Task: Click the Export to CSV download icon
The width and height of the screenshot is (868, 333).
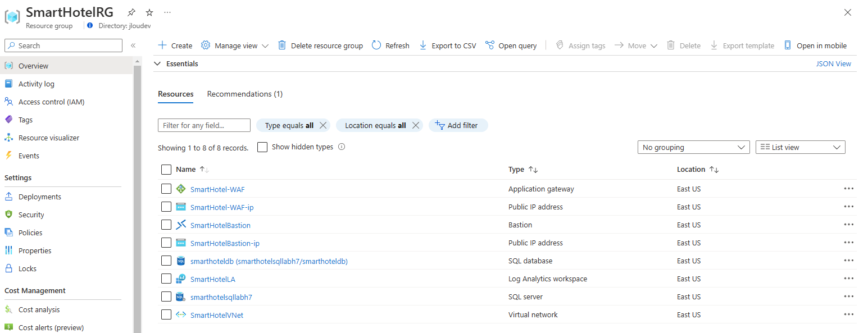Action: pos(423,45)
